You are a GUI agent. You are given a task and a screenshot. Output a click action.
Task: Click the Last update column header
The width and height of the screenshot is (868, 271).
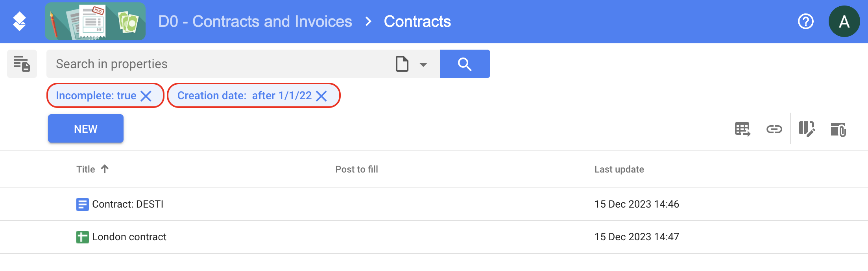[619, 169]
